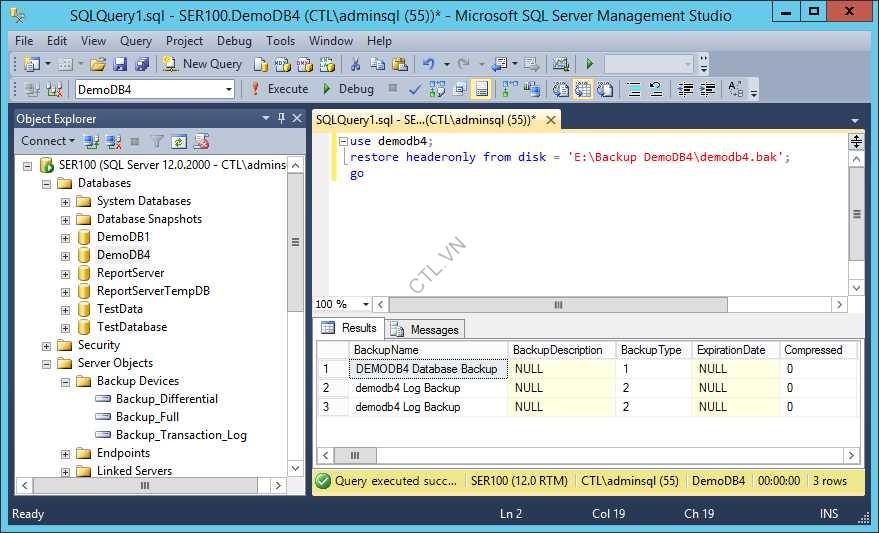This screenshot has width=879, height=533.
Task: Select the 'DEMODB4 Database Backup' cell
Action: 428,369
